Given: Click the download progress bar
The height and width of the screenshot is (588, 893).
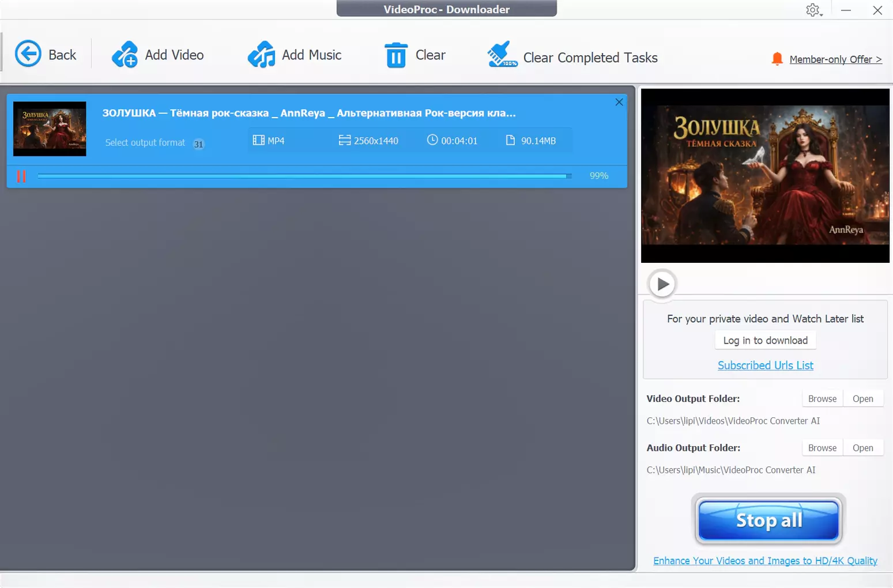Looking at the screenshot, I should 304,176.
